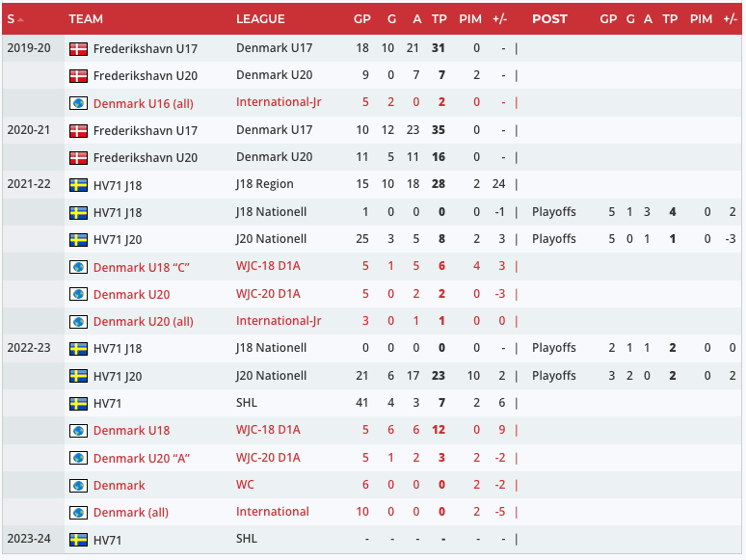The image size is (746, 560).
Task: Click the Danish flag beside 2019-20 Frederikshavn U17
Action: click(x=79, y=48)
